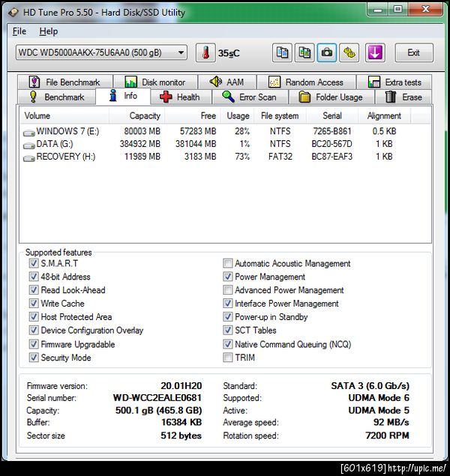Toggle the Security Mode checkbox

coord(34,358)
